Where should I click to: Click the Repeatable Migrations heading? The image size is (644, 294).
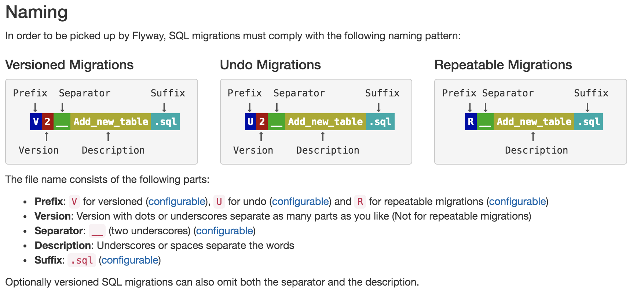pyautogui.click(x=503, y=65)
